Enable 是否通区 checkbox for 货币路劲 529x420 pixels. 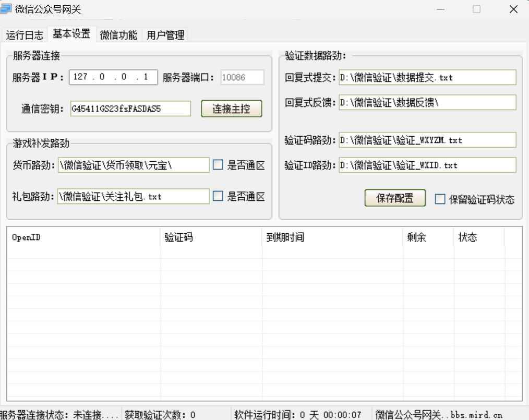218,165
